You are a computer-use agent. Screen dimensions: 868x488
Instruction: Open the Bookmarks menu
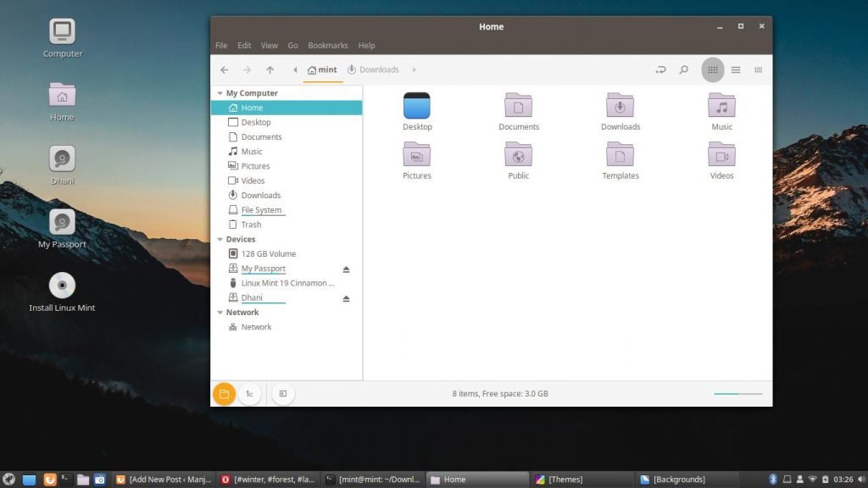click(327, 45)
